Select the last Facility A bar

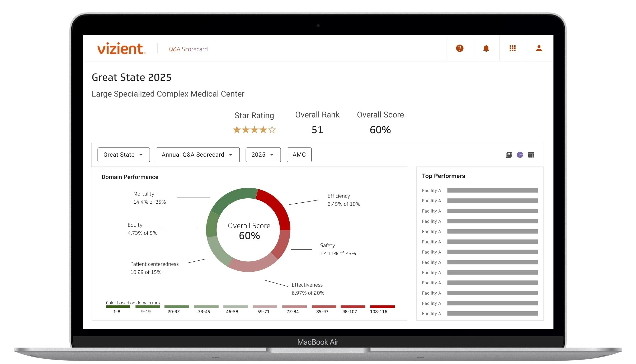[492, 314]
